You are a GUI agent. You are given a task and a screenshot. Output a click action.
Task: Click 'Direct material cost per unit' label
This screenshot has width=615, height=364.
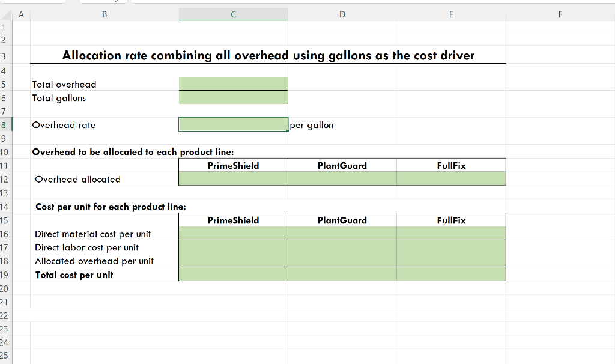(x=93, y=234)
